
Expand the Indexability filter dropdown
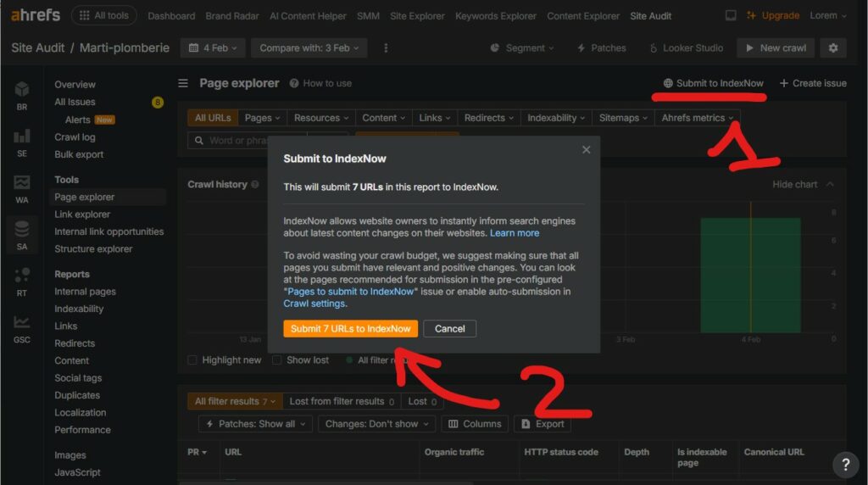(556, 118)
